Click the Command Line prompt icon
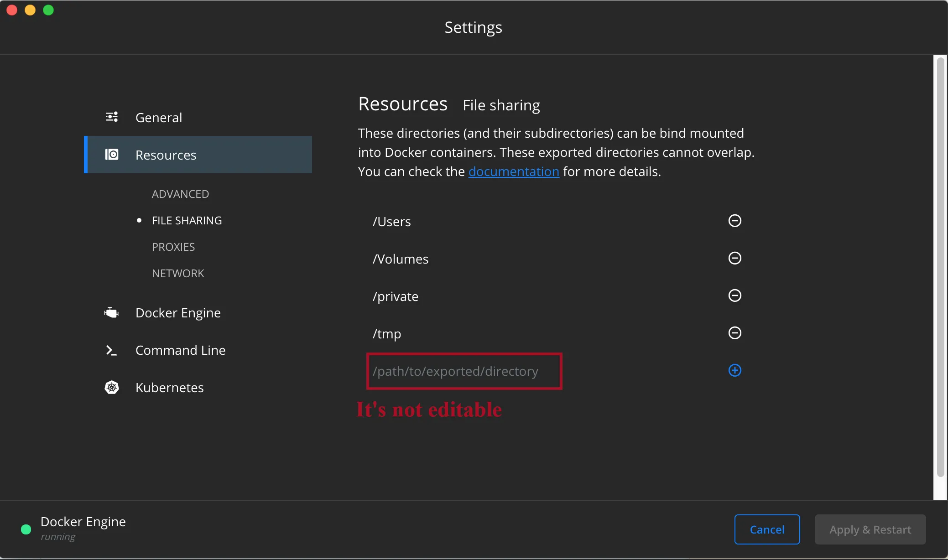The width and height of the screenshot is (948, 560). pos(111,350)
